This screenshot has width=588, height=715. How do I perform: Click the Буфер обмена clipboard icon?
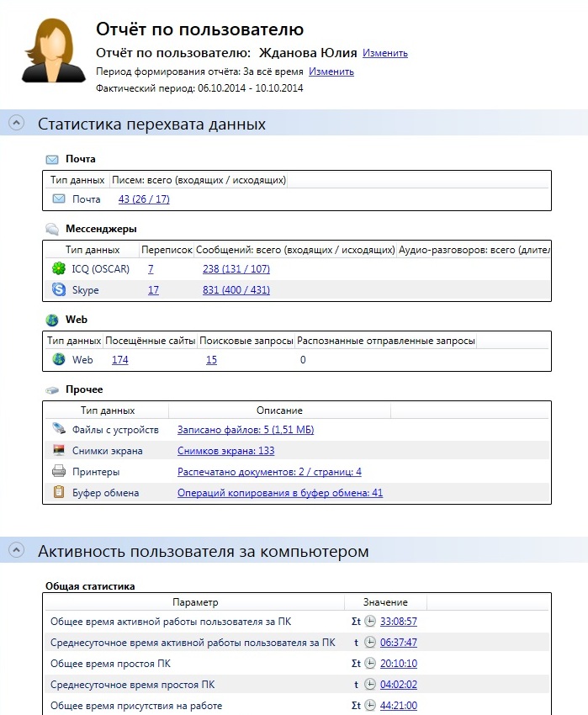point(59,493)
